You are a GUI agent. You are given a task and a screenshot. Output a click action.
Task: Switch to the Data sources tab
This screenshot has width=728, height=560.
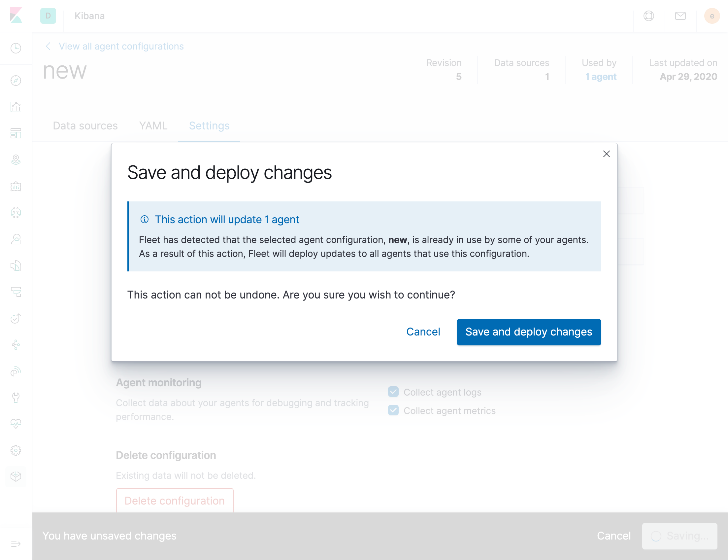pyautogui.click(x=85, y=126)
